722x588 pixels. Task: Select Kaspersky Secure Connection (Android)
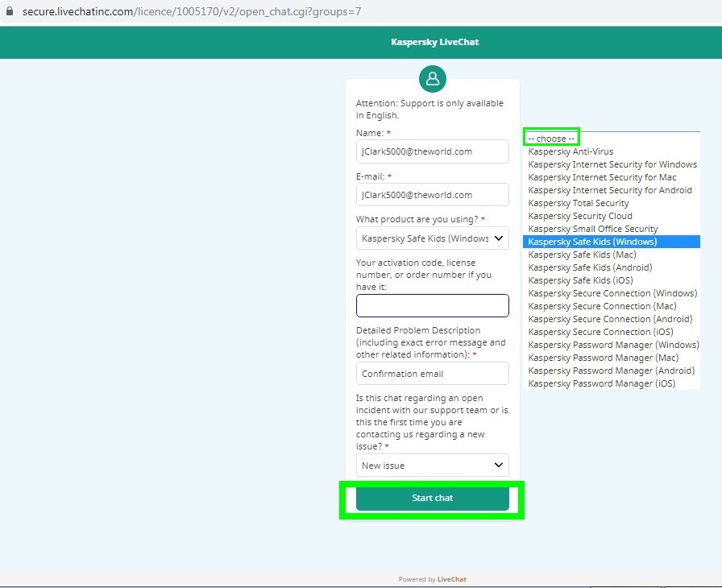pos(612,319)
